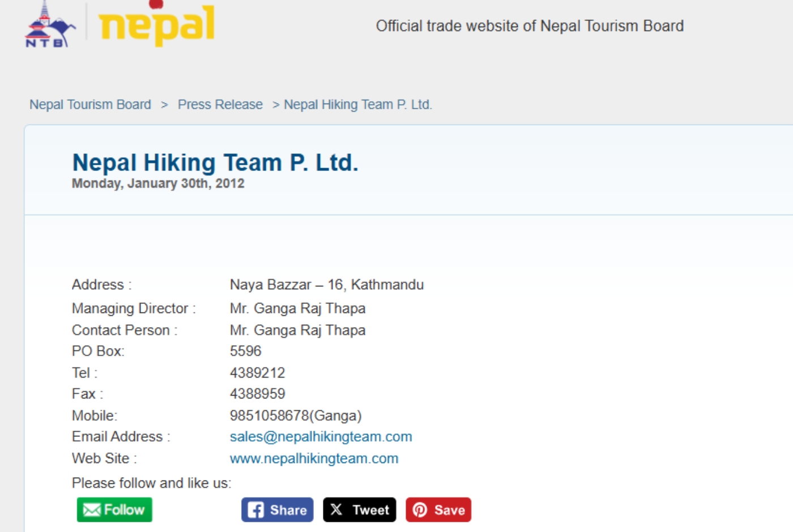Click the Managing Director name Mr. Ganga Raj Thapa
Screen dimensions: 793x532
[x=297, y=308]
